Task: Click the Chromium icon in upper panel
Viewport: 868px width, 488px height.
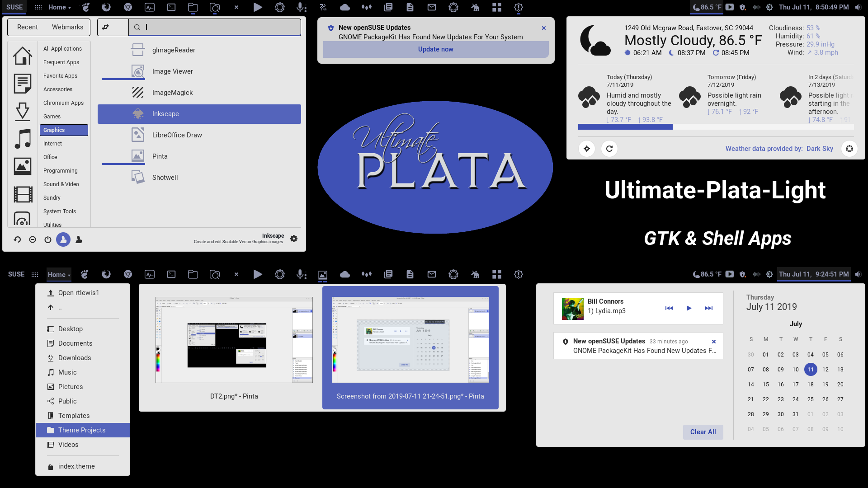Action: tap(128, 7)
